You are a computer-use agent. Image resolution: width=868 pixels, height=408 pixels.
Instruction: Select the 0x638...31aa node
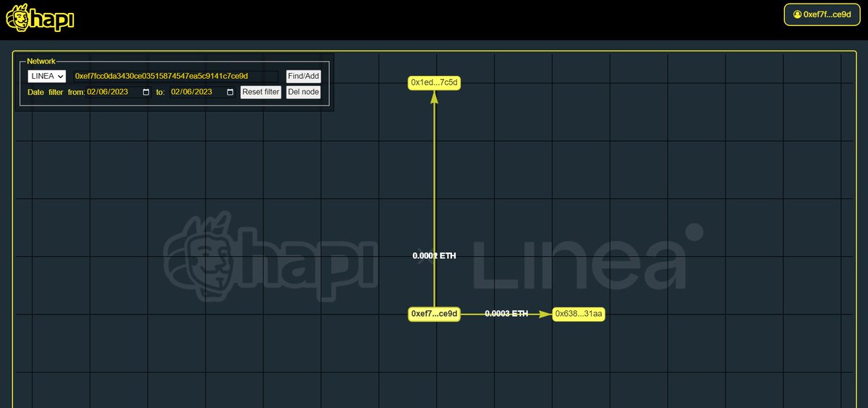(579, 314)
